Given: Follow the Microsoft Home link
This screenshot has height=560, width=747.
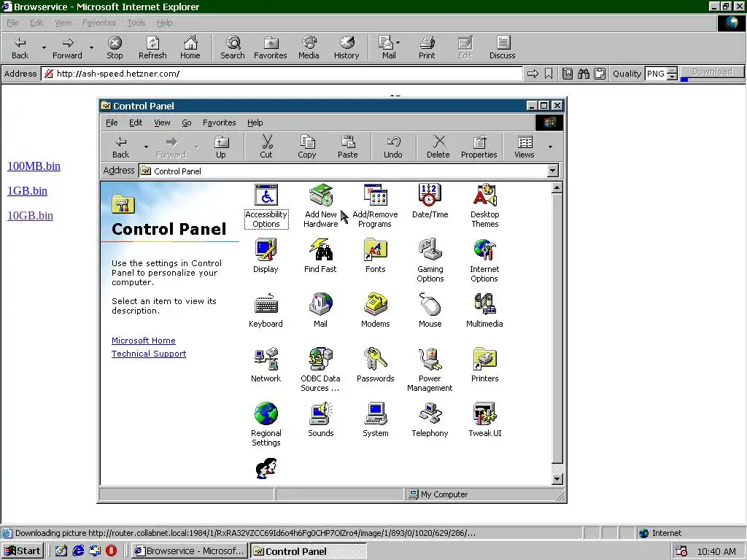Looking at the screenshot, I should point(144,341).
